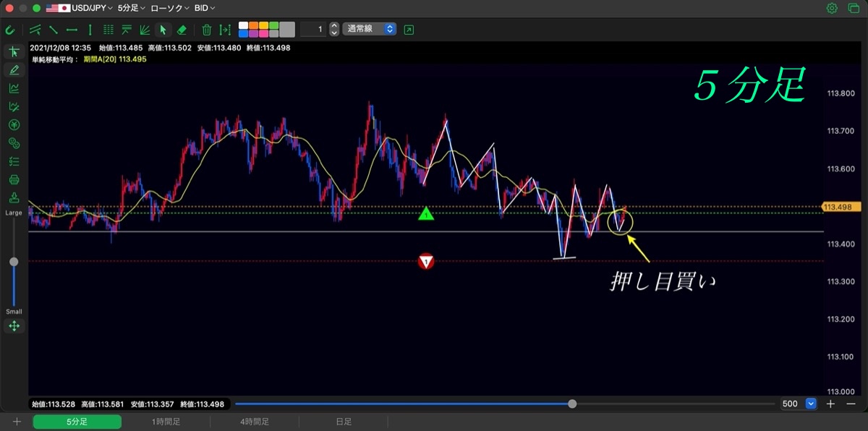Image resolution: width=868 pixels, height=431 pixels.
Task: Zoom in chart with plus button
Action: pyautogui.click(x=831, y=404)
